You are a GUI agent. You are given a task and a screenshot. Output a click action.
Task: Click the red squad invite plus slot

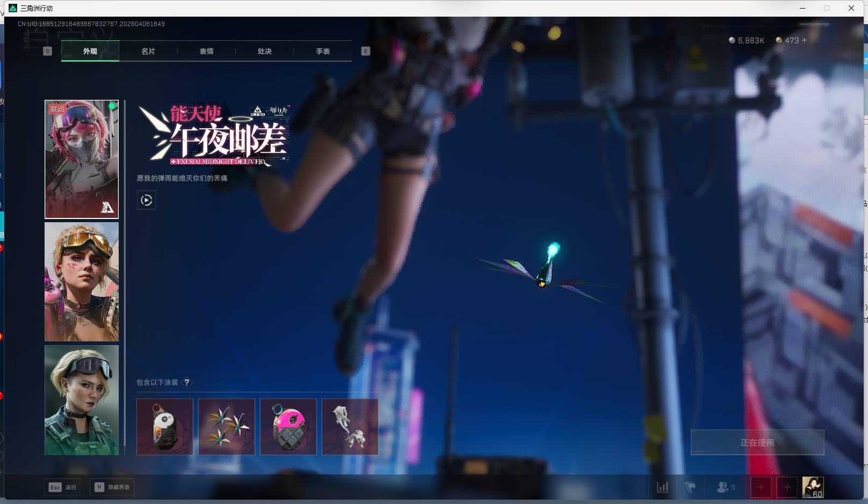click(x=761, y=487)
